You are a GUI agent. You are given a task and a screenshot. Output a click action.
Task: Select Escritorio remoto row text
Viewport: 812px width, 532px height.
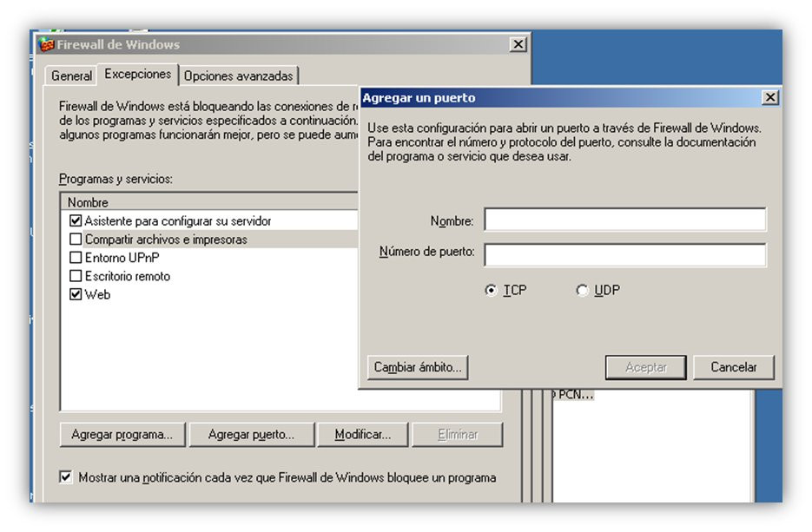(128, 276)
